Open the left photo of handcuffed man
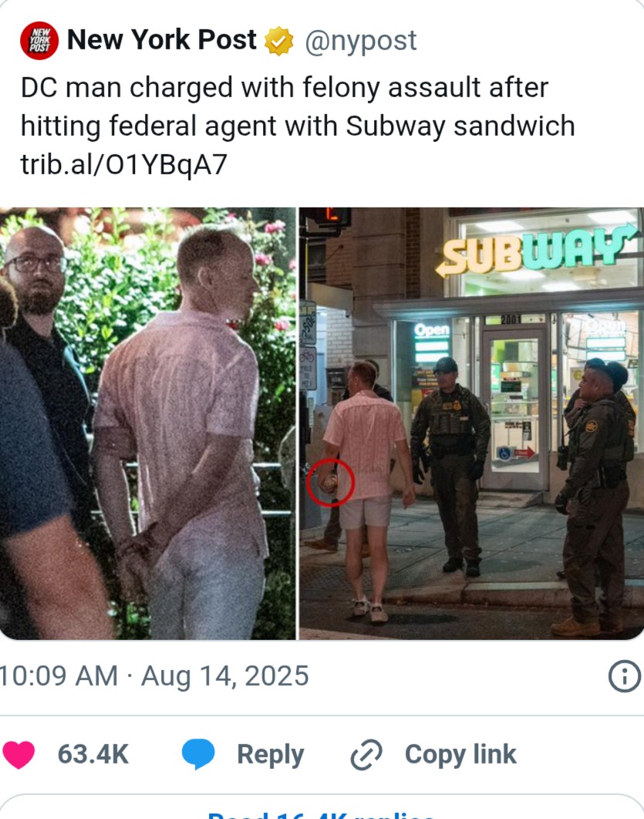This screenshot has height=819, width=644. coord(148,423)
